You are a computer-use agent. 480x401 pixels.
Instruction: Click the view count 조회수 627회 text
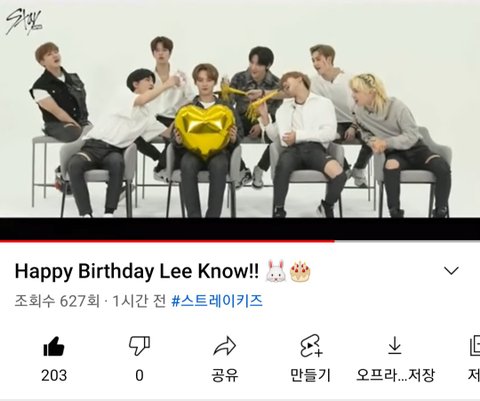point(57,301)
